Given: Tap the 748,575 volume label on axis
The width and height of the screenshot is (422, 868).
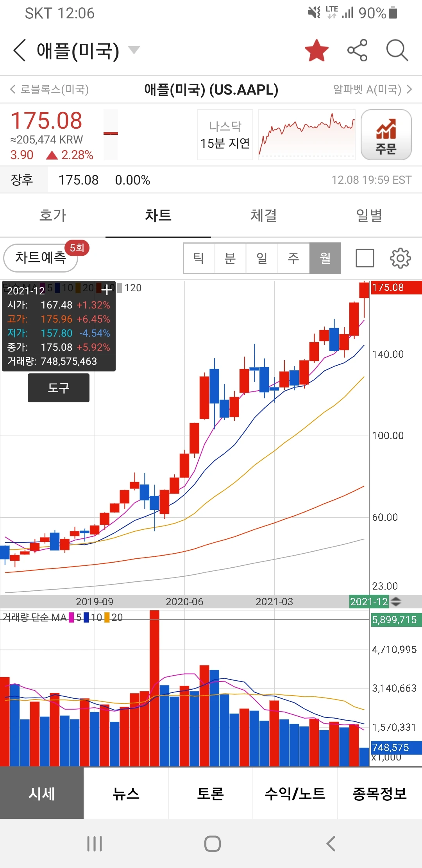Looking at the screenshot, I should (x=396, y=748).
